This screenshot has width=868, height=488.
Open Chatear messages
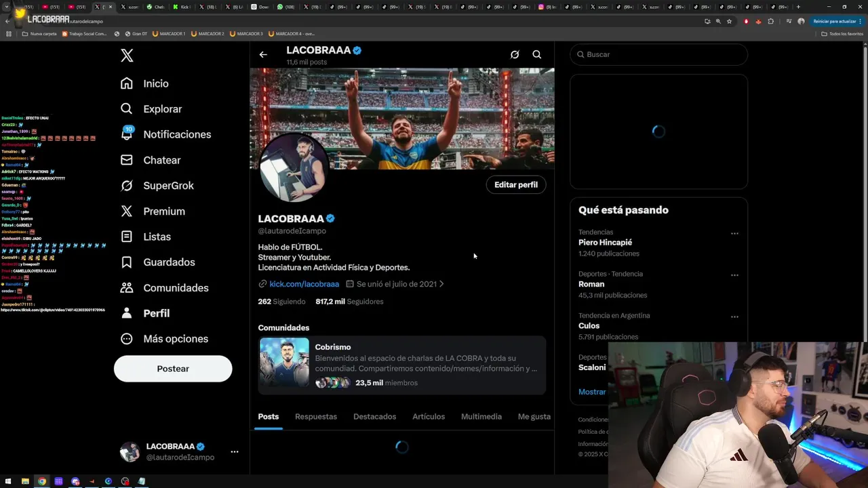[x=151, y=160]
